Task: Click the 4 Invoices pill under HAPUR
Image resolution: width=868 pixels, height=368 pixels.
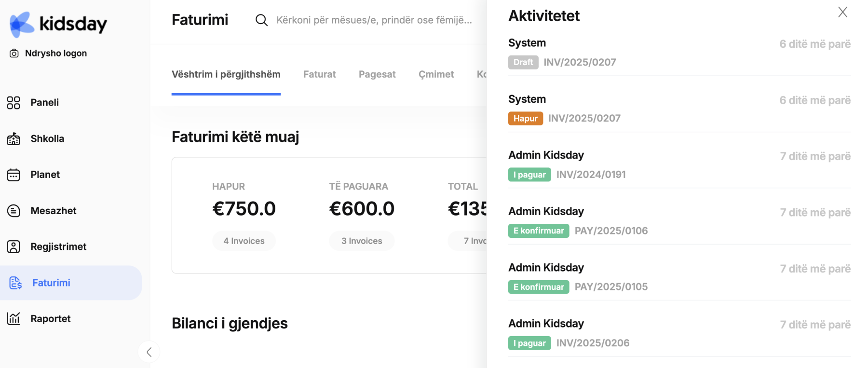Action: 244,241
